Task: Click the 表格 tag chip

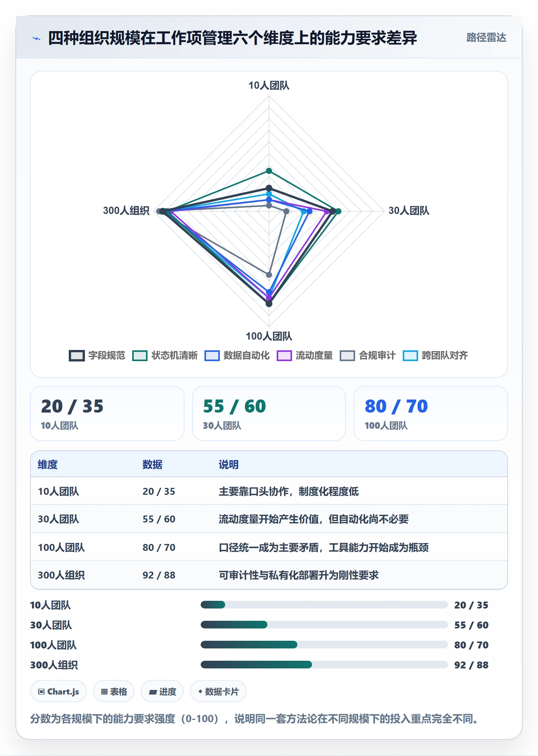Action: 114,691
